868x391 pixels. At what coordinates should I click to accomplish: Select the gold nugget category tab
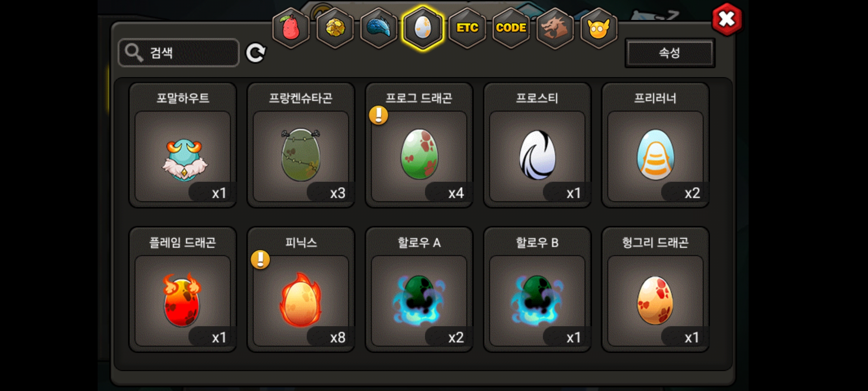pos(335,28)
